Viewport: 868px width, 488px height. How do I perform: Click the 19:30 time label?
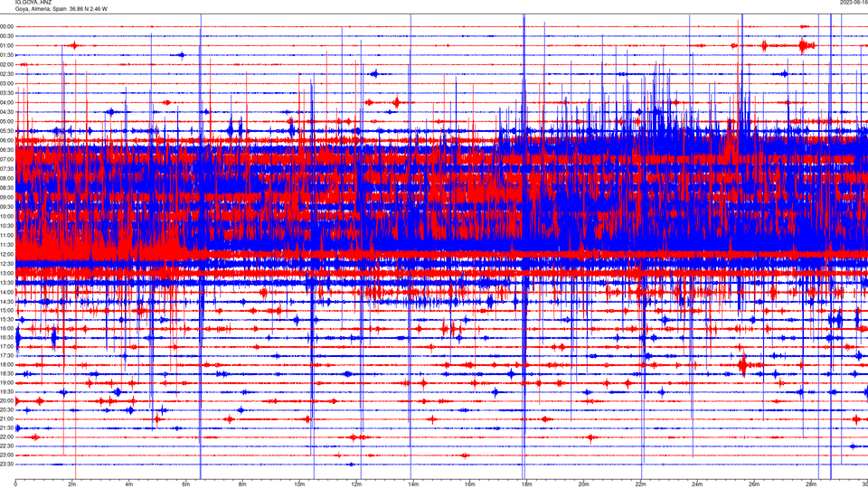[x=6, y=391]
